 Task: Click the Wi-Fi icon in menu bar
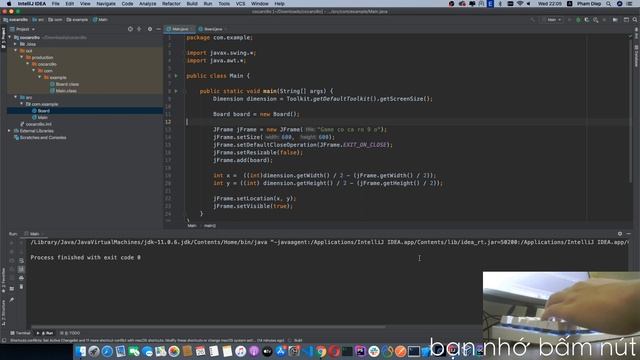tap(520, 4)
